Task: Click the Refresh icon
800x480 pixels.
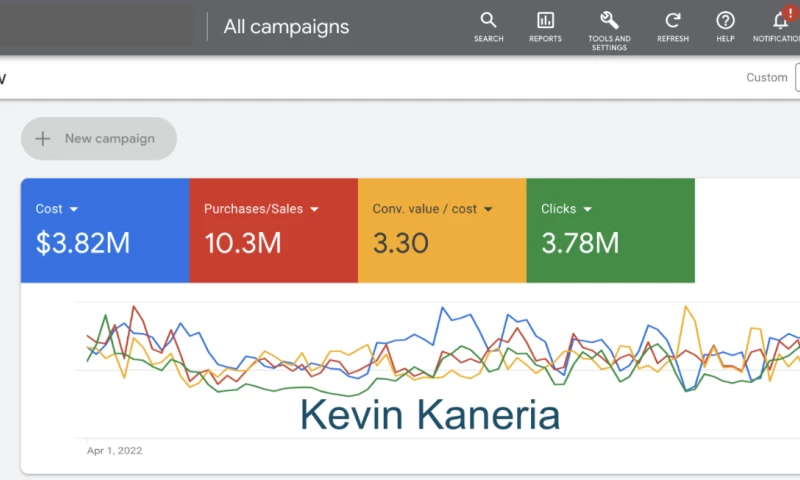Action: click(x=673, y=21)
